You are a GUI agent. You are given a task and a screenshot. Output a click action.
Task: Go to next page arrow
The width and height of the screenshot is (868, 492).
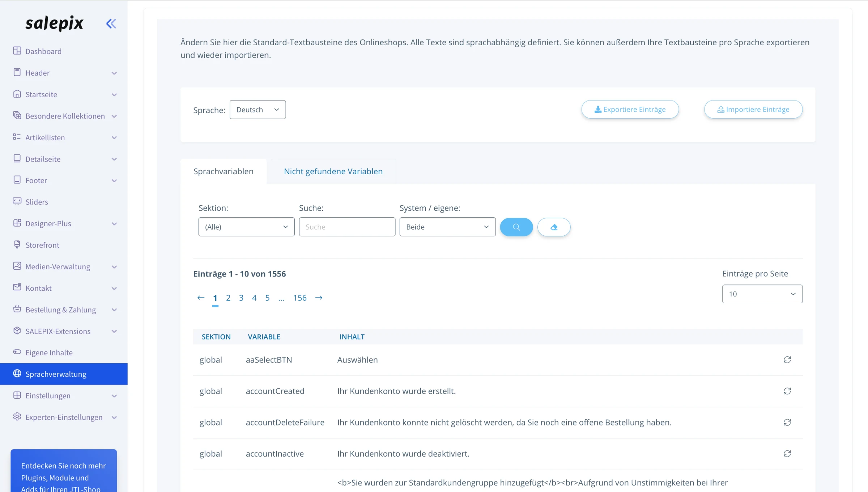point(319,298)
